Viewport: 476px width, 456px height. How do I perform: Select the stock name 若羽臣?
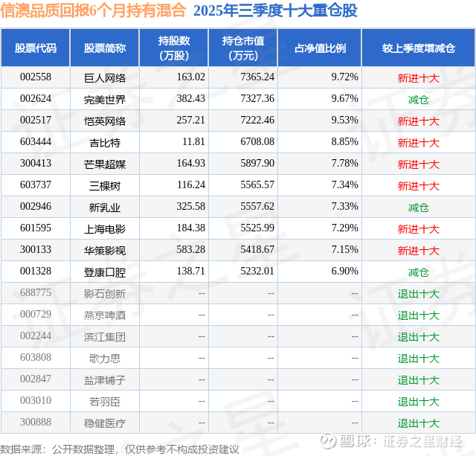coord(105,402)
